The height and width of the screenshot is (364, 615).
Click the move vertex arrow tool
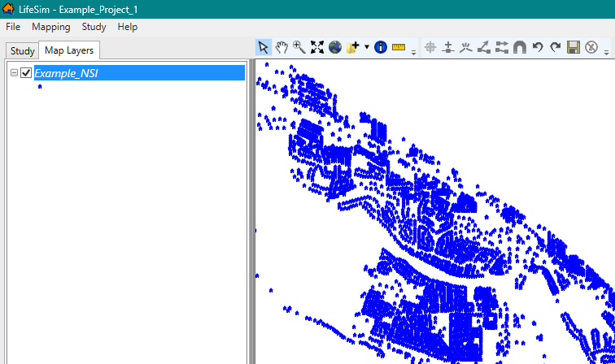pyautogui.click(x=483, y=47)
